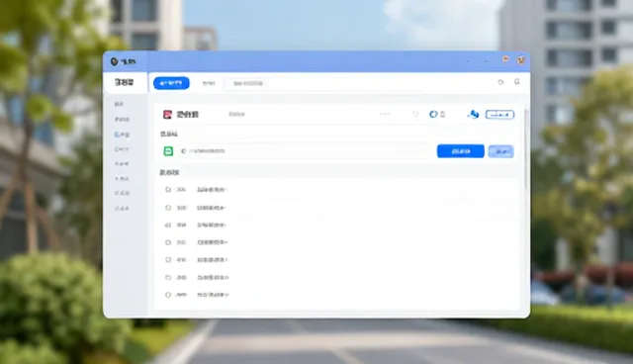
Task: Select the plain text tab beside the blue pill tab
Action: (x=209, y=83)
